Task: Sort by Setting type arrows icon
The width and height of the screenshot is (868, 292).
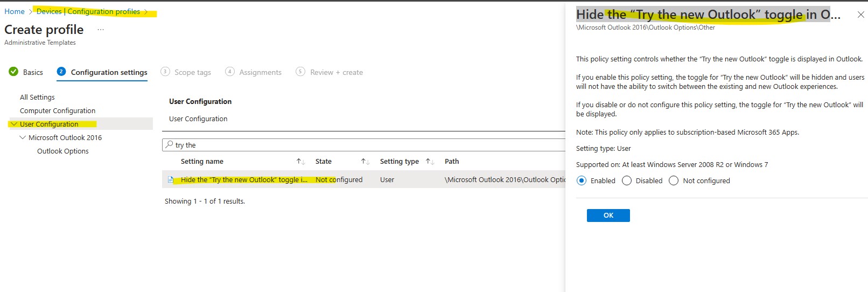Action: (430, 162)
